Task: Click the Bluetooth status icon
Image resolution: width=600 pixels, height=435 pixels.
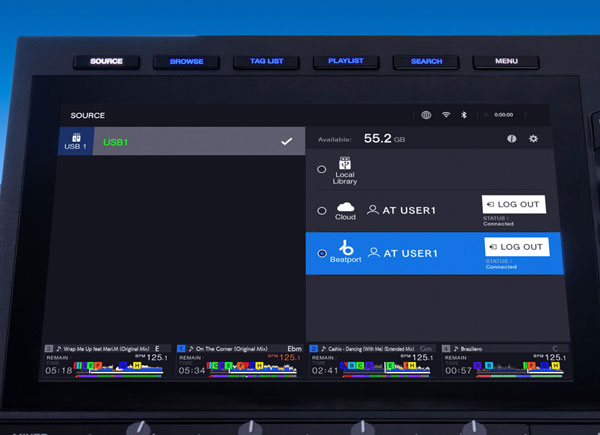Action: [x=464, y=115]
